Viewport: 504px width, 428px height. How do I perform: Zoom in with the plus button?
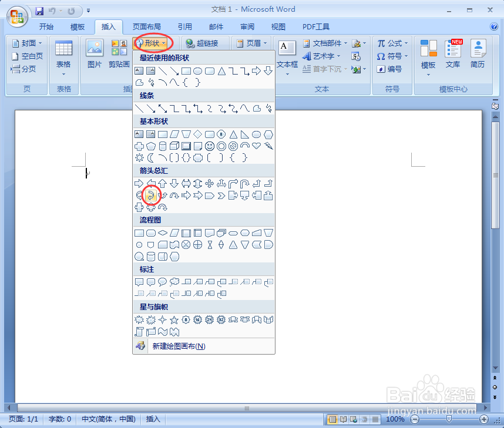[484, 419]
